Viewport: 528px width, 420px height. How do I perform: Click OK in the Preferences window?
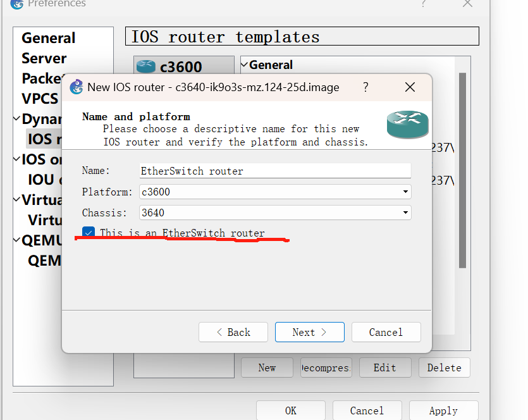point(291,411)
